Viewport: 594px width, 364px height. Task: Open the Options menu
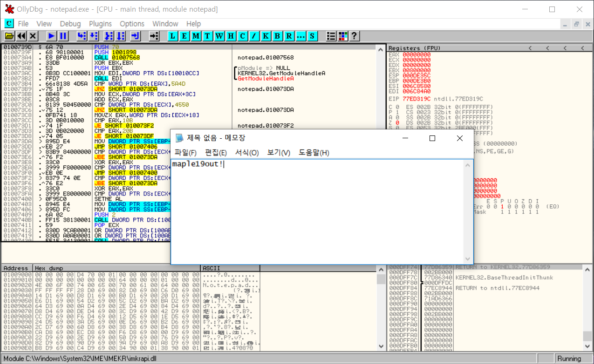(x=132, y=24)
